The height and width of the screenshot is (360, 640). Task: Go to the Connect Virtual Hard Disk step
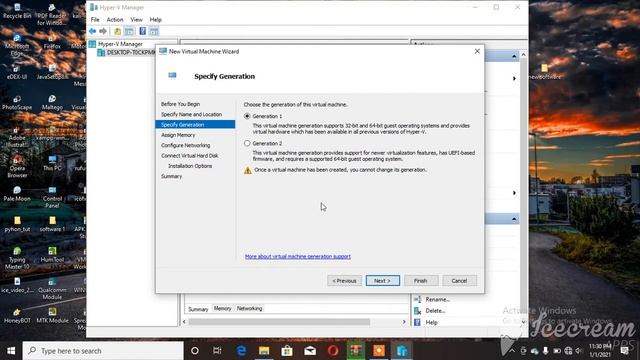189,156
